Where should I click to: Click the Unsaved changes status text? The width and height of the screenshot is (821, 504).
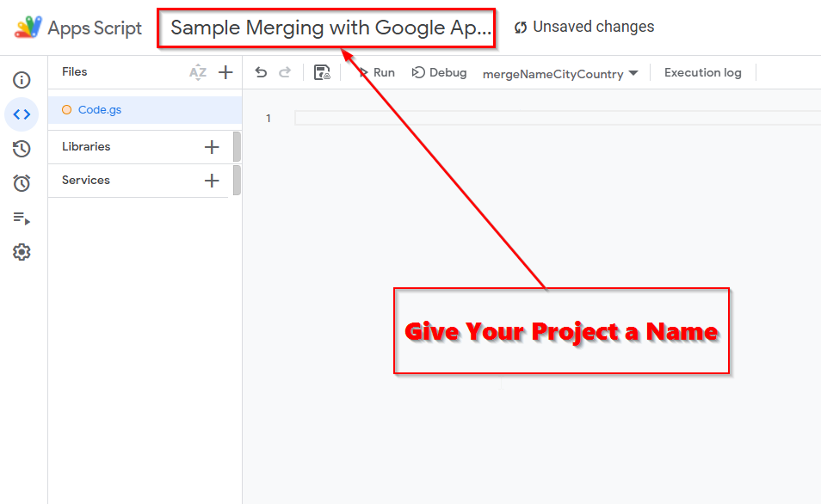click(593, 27)
